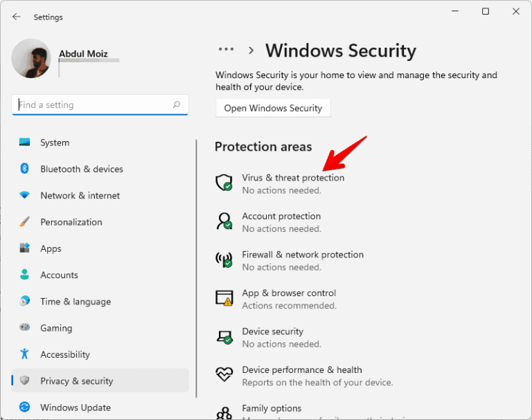Open Network & internet settings
This screenshot has width=532, height=420.
(x=80, y=196)
